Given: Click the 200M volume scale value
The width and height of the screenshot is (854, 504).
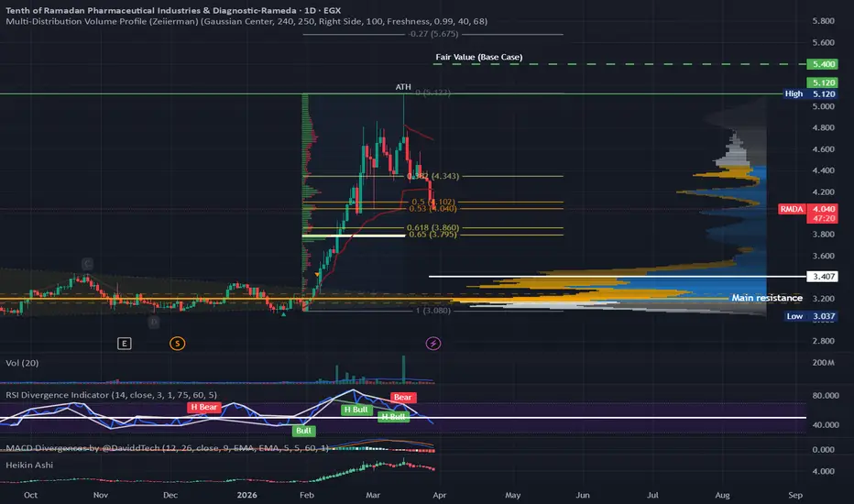Looking at the screenshot, I should coord(823,362).
